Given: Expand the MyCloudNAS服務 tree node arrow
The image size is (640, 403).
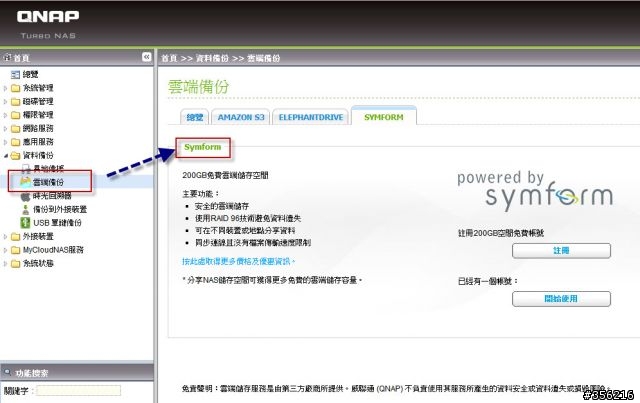Looking at the screenshot, I should point(5,250).
